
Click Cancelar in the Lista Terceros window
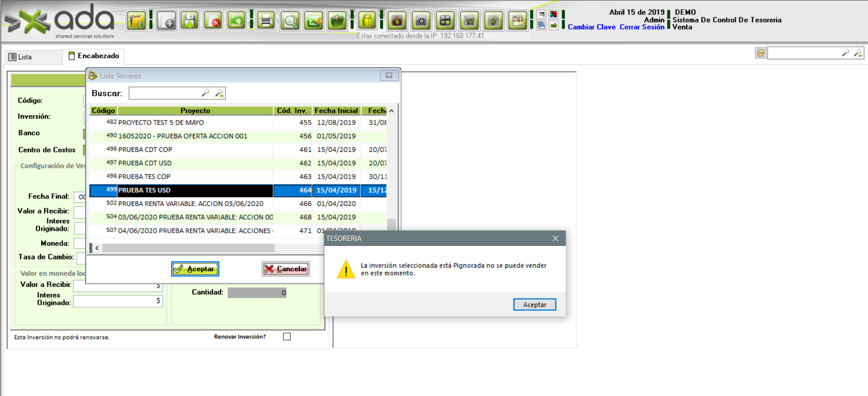(286, 269)
